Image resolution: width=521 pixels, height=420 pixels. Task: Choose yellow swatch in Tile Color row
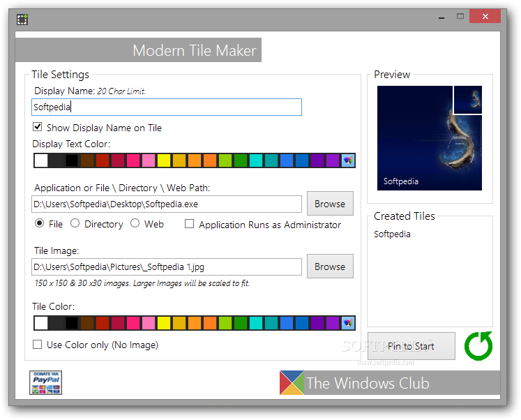point(164,323)
